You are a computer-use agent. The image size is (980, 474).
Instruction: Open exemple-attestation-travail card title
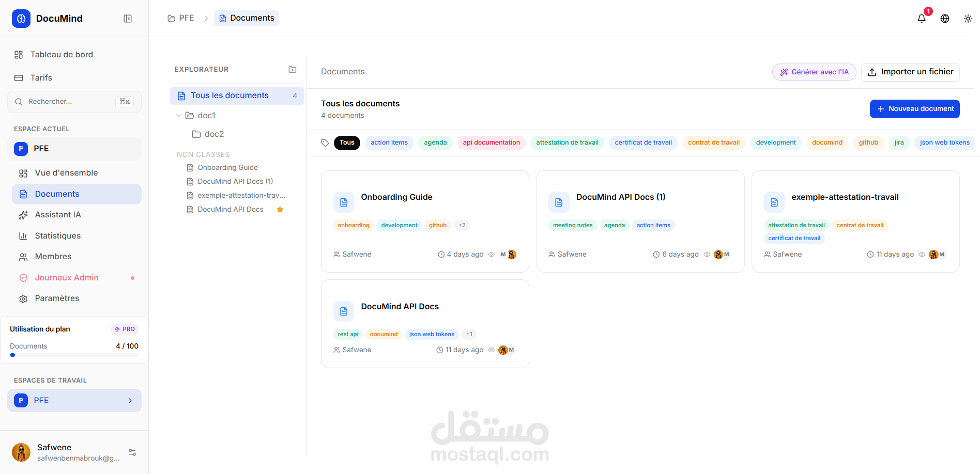(845, 197)
